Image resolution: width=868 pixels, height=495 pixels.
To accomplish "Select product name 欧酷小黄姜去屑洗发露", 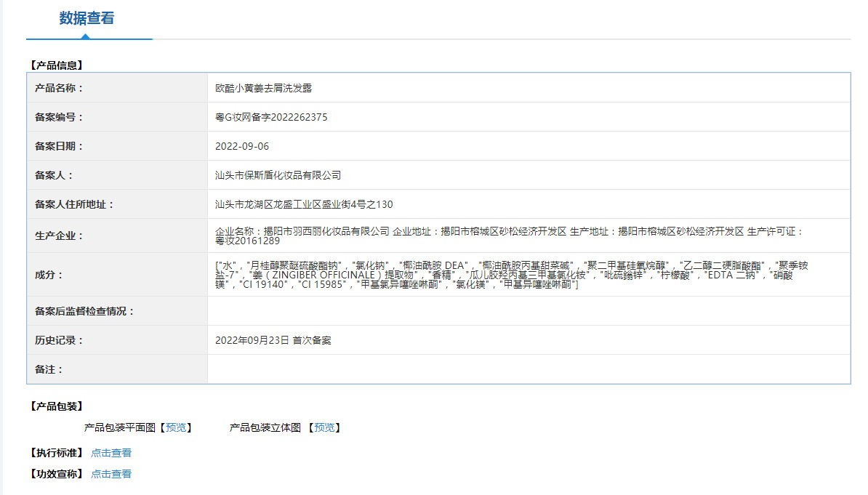I will (263, 88).
